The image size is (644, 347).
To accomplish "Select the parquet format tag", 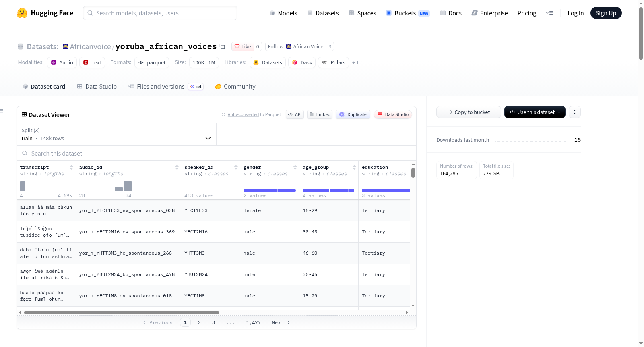I will 152,62.
